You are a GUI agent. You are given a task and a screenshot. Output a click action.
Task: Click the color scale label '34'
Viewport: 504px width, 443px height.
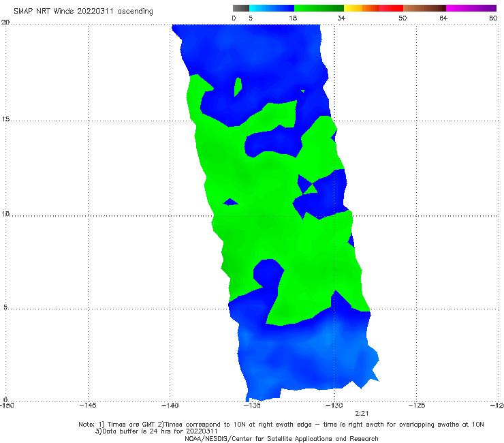(341, 18)
